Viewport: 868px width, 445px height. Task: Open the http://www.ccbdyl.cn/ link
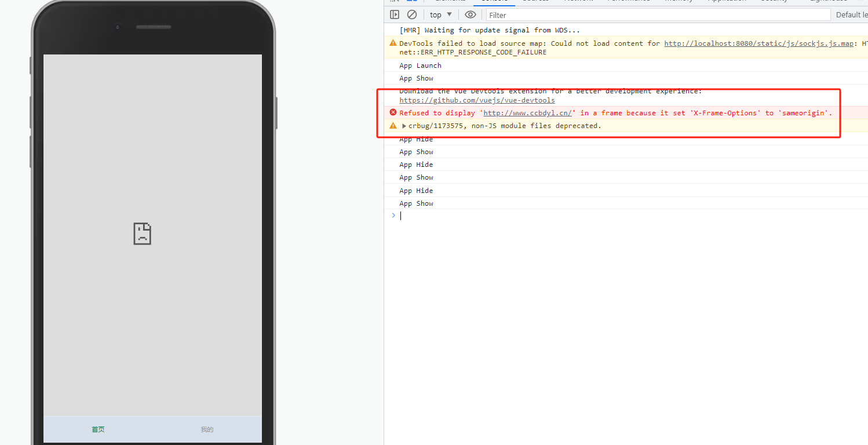pyautogui.click(x=527, y=113)
